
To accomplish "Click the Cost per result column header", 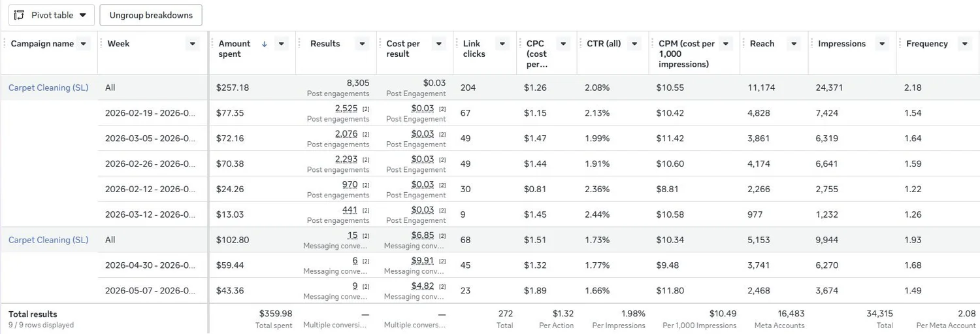I will coord(403,49).
